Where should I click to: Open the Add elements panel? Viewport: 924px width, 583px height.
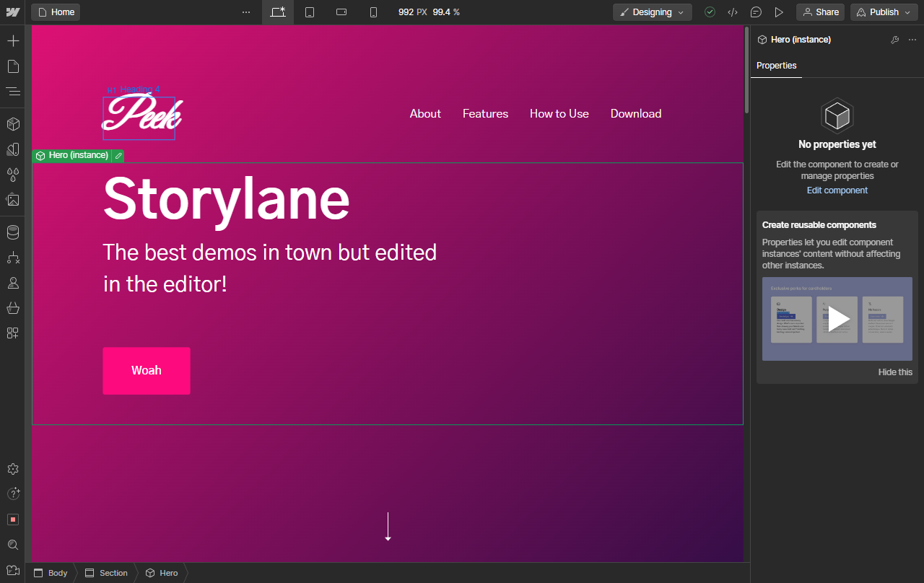[x=12, y=40]
